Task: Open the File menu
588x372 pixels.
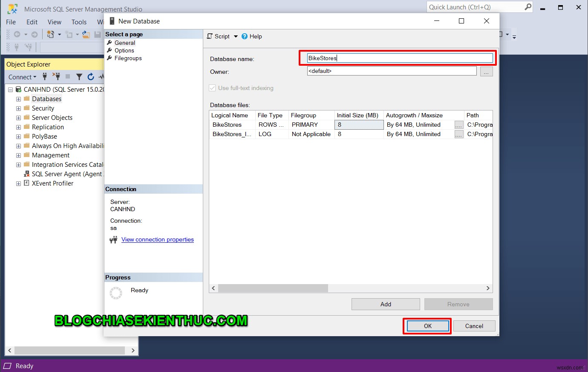Action: click(x=11, y=22)
